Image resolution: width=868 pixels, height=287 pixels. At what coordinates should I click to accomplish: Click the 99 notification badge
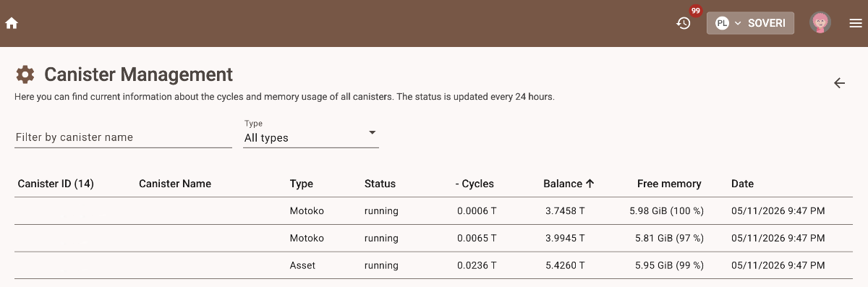pyautogui.click(x=696, y=11)
